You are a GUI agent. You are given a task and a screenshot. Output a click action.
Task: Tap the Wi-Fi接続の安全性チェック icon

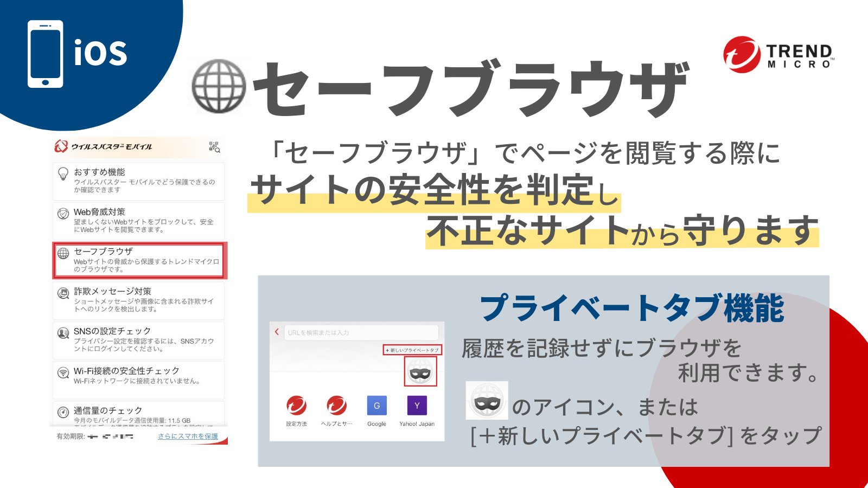click(x=63, y=373)
